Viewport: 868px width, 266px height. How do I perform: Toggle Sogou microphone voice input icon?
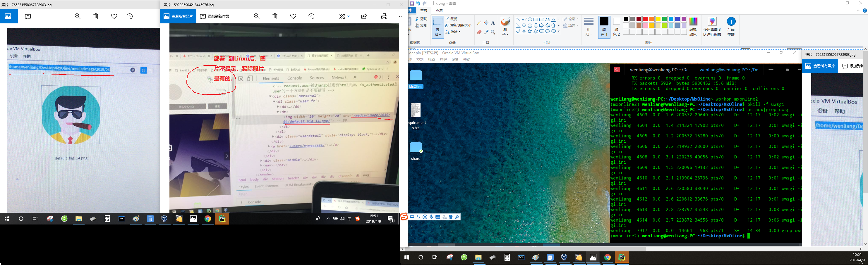pos(431,217)
